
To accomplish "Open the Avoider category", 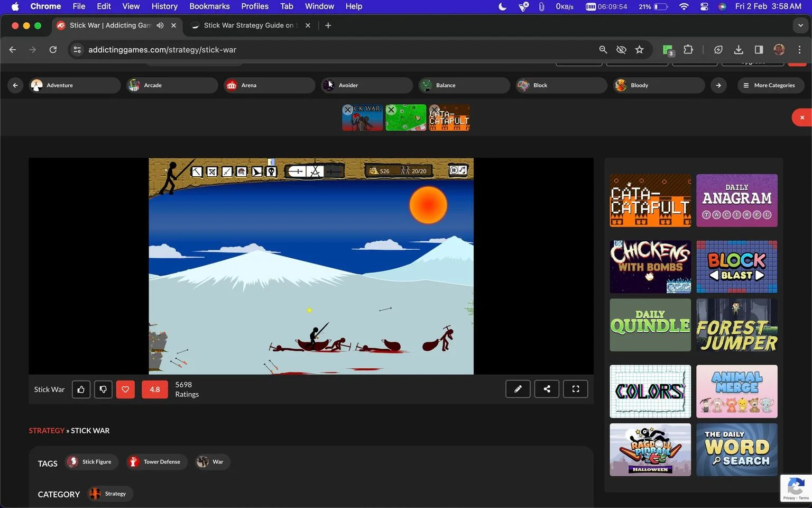I will pyautogui.click(x=366, y=85).
